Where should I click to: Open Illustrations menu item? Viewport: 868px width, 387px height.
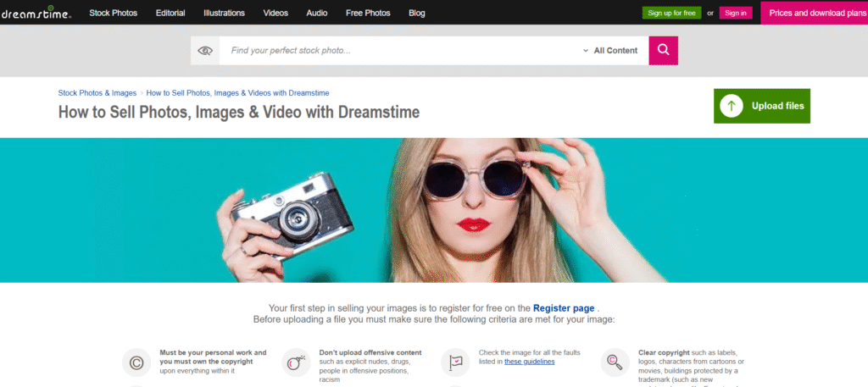tap(224, 13)
